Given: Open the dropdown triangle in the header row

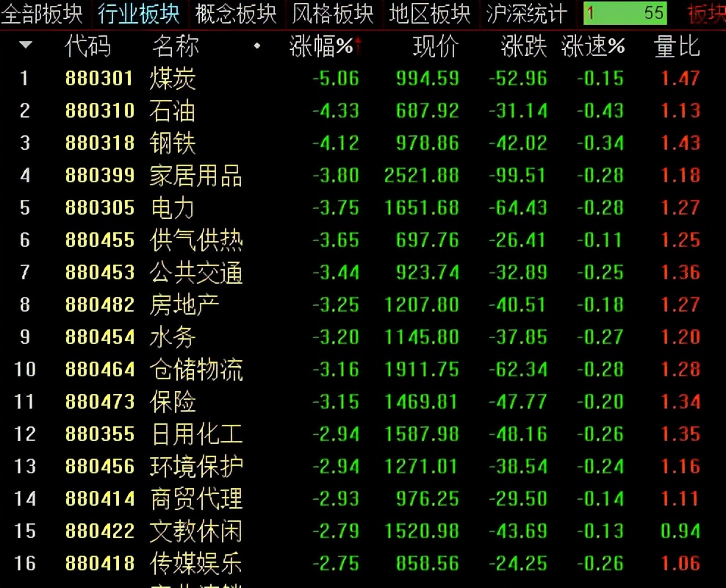Looking at the screenshot, I should tap(24, 44).
